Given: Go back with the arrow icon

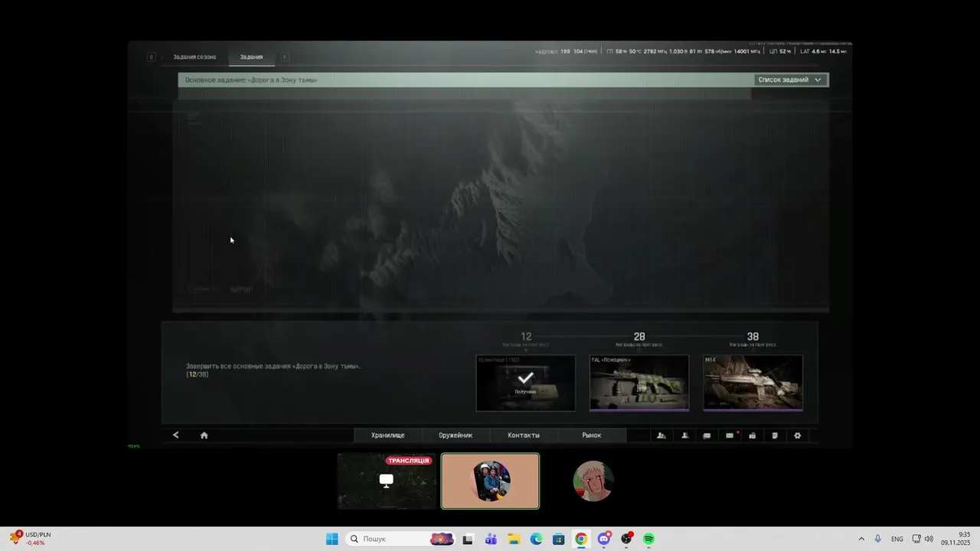Looking at the screenshot, I should pyautogui.click(x=175, y=435).
